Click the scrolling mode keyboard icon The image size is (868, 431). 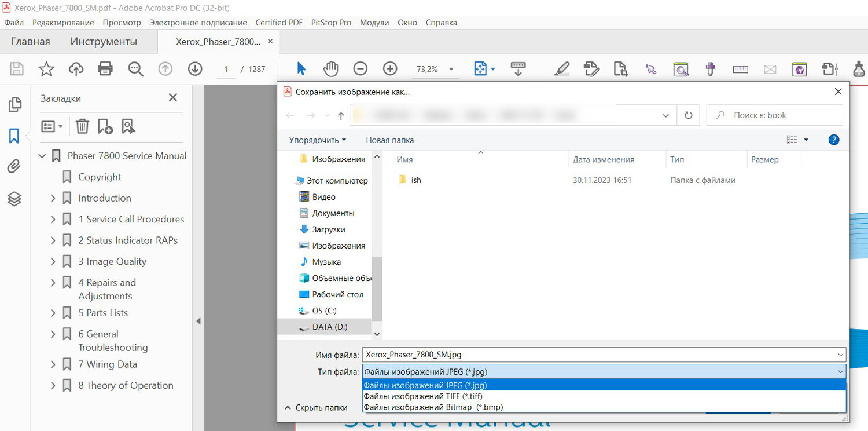[x=518, y=69]
